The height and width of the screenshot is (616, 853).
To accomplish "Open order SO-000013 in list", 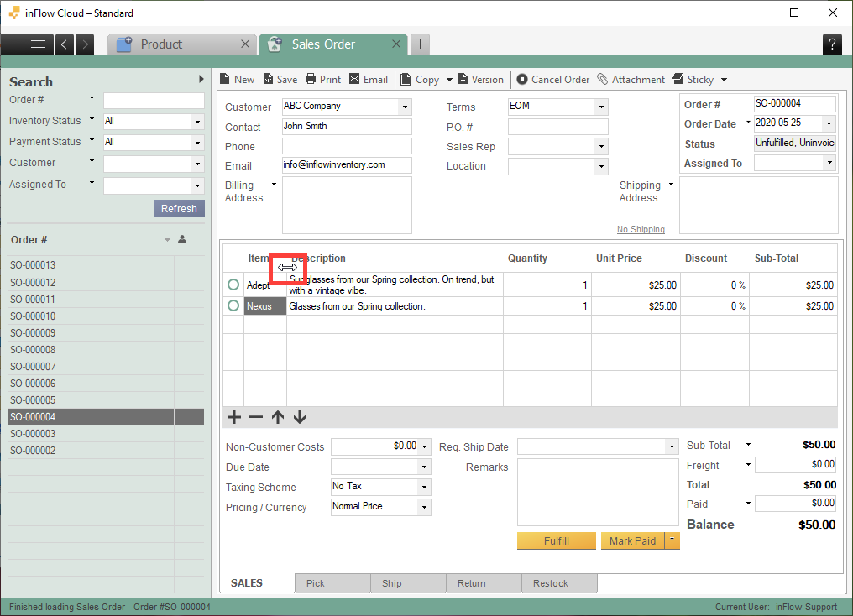I will coord(106,264).
